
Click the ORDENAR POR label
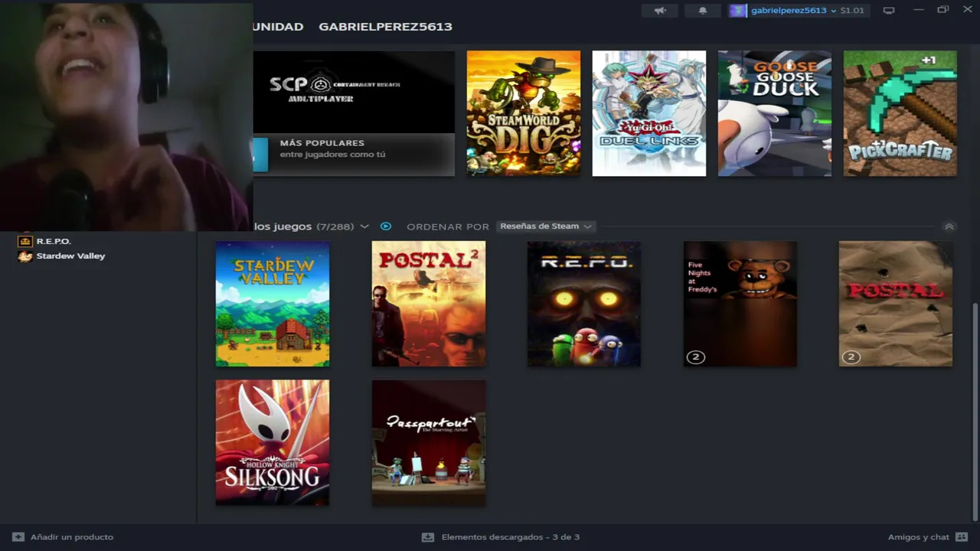click(x=448, y=227)
